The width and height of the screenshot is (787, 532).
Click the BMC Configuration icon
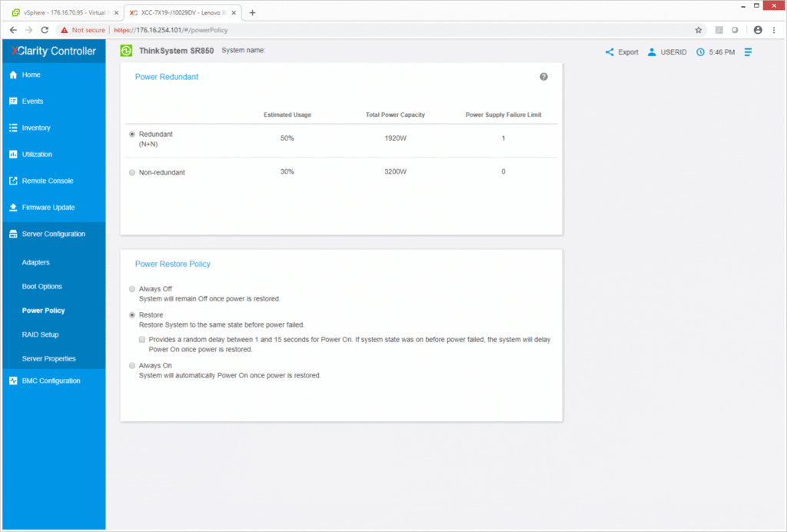13,381
